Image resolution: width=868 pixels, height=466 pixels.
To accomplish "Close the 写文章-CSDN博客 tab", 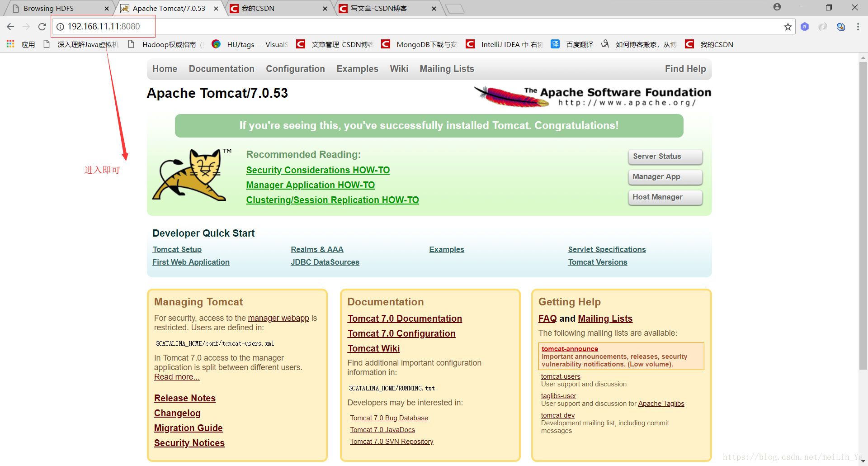I will tap(434, 9).
